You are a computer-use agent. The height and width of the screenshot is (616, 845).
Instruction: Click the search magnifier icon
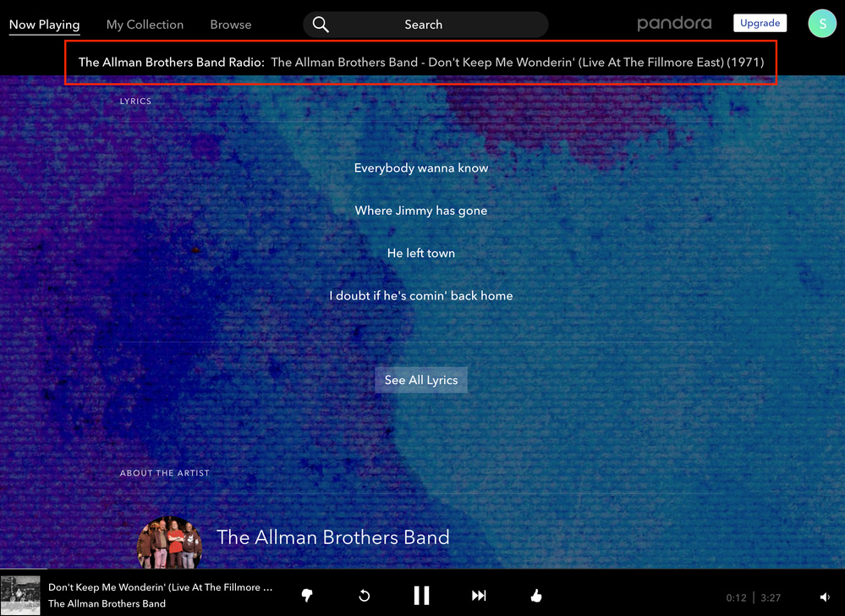coord(321,25)
